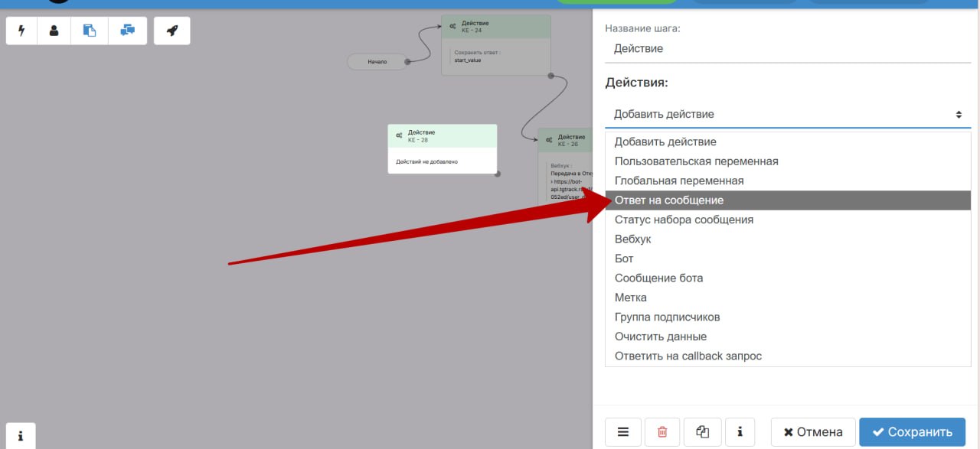Select Глобальная переменная option
The height and width of the screenshot is (449, 980).
click(x=679, y=181)
